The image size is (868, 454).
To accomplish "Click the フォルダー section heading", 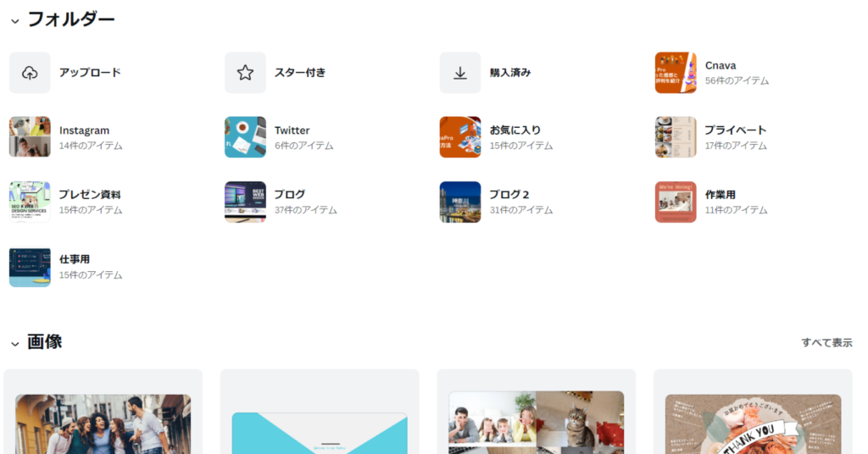I will (71, 20).
